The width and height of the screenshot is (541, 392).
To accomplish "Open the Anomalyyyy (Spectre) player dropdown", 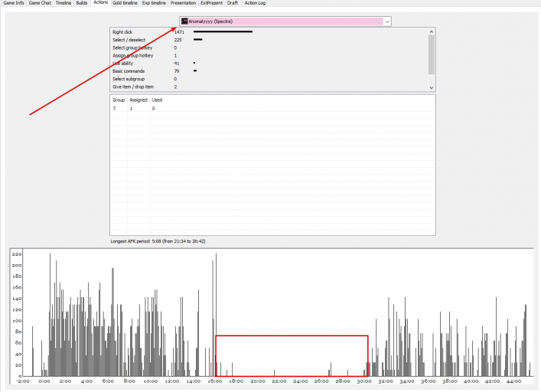I will 285,21.
